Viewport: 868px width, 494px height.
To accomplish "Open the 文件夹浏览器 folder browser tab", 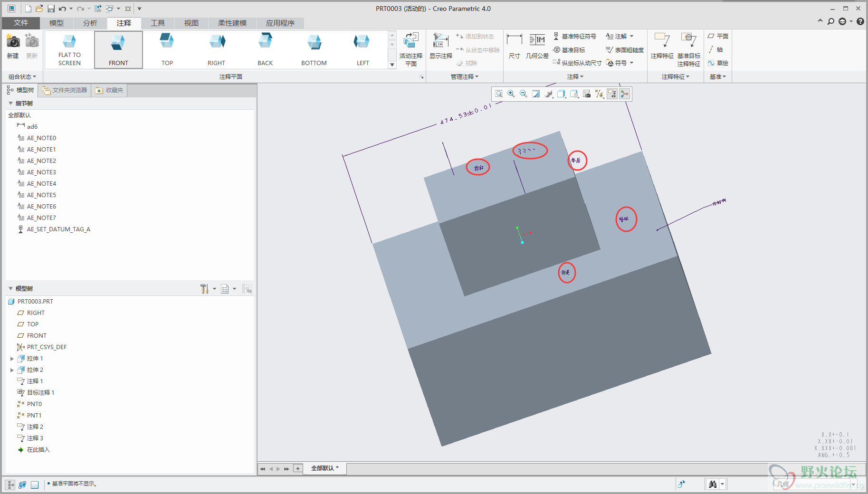I will tap(65, 90).
